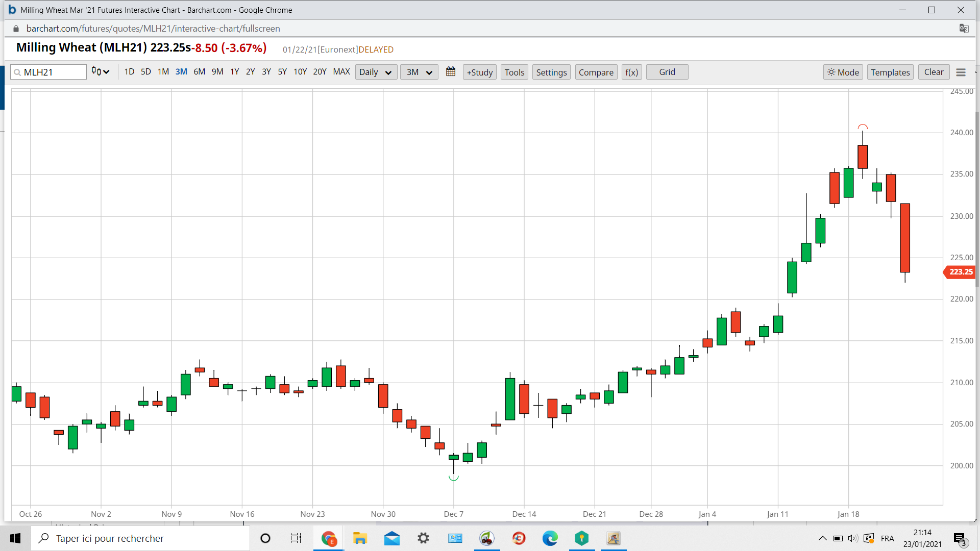The height and width of the screenshot is (551, 980).
Task: Select the 3Y time range
Action: pyautogui.click(x=266, y=72)
